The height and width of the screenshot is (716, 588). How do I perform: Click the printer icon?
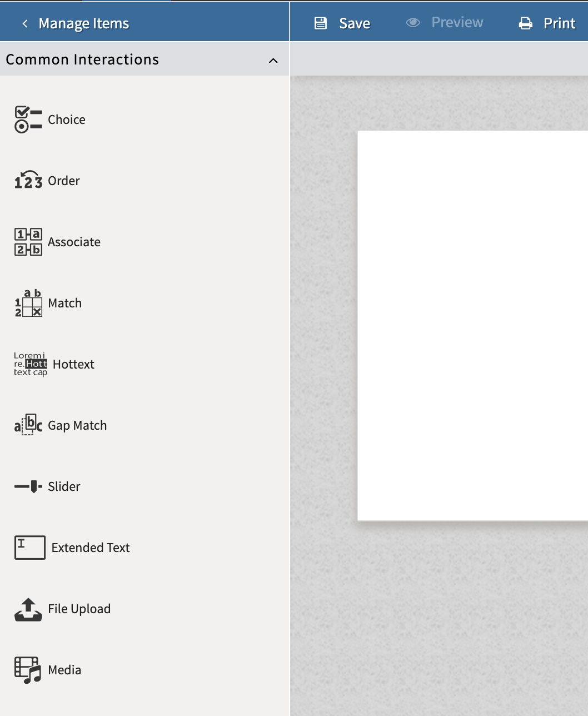[x=525, y=23]
